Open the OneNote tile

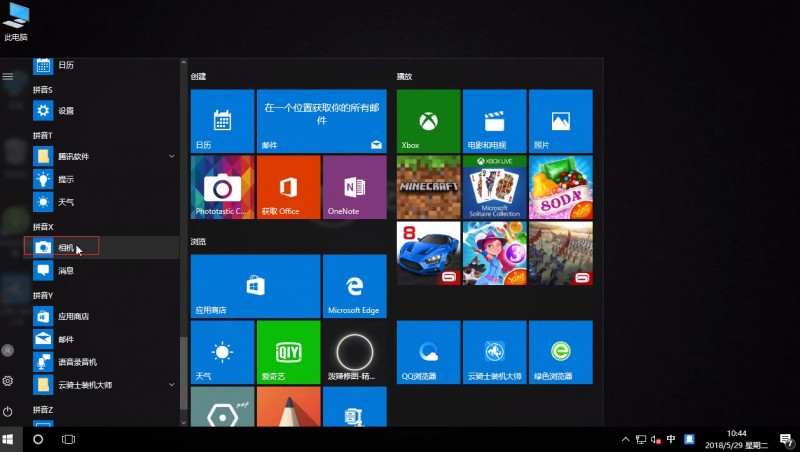355,187
